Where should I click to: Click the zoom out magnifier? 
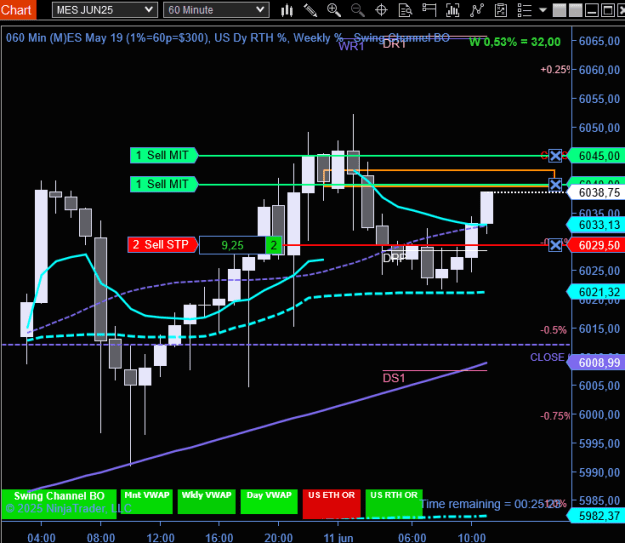[x=358, y=10]
